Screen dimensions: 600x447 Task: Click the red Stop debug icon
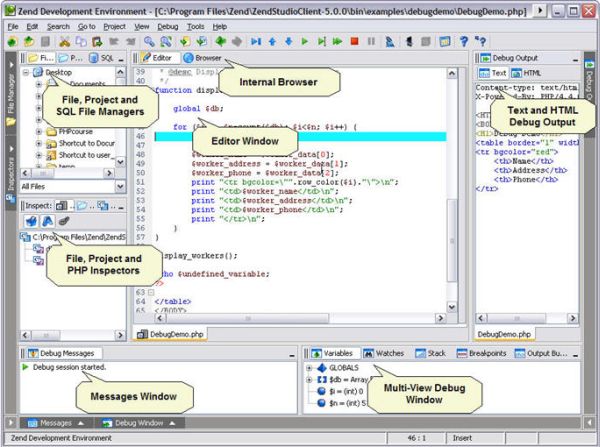coord(354,42)
